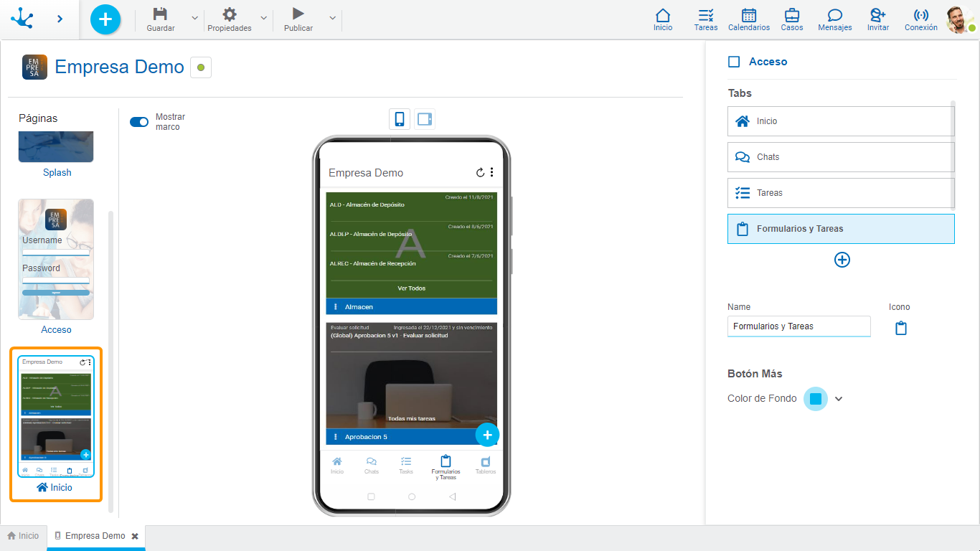The height and width of the screenshot is (551, 980).
Task: Tap Chats in the phone bottom nav
Action: point(372,466)
